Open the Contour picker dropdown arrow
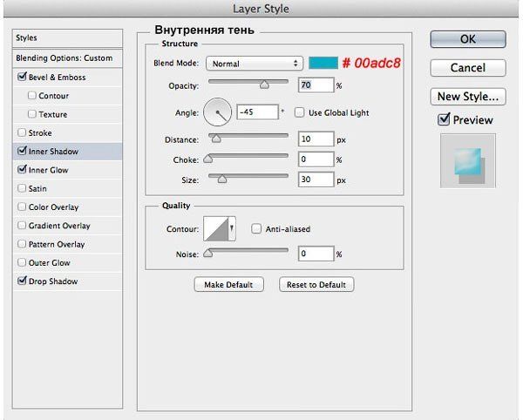 tap(232, 229)
